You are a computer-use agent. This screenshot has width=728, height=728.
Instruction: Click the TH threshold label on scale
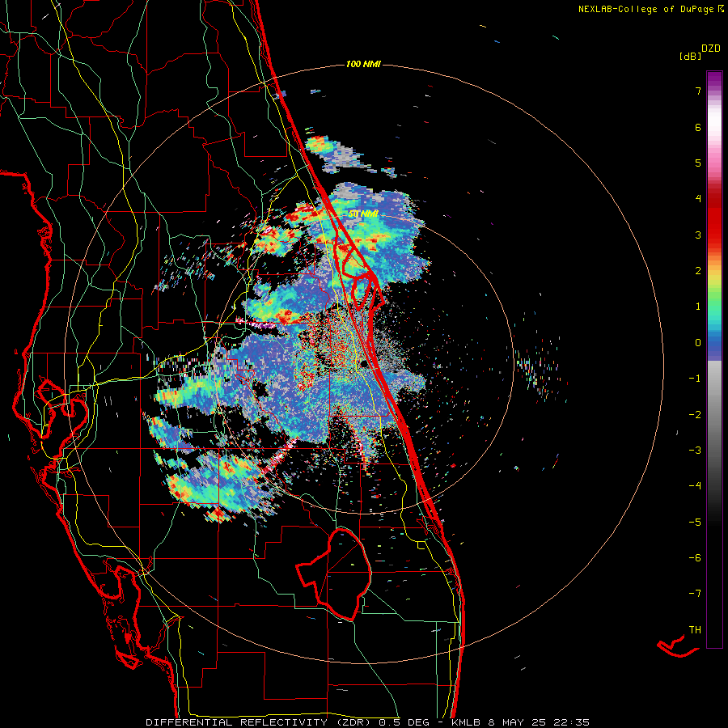coord(695,630)
